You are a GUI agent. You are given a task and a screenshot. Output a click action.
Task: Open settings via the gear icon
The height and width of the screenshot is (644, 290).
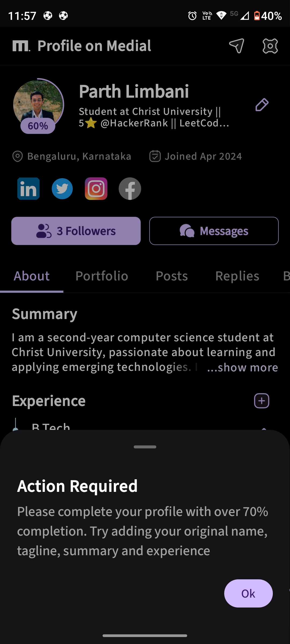(270, 46)
